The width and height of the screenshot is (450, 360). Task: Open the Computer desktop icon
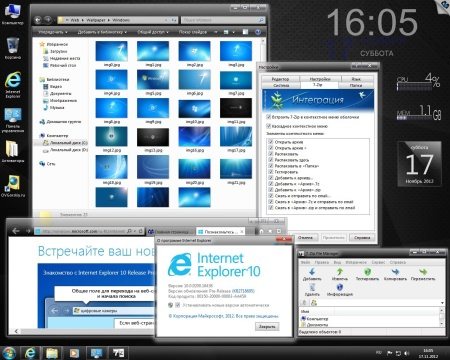click(13, 14)
